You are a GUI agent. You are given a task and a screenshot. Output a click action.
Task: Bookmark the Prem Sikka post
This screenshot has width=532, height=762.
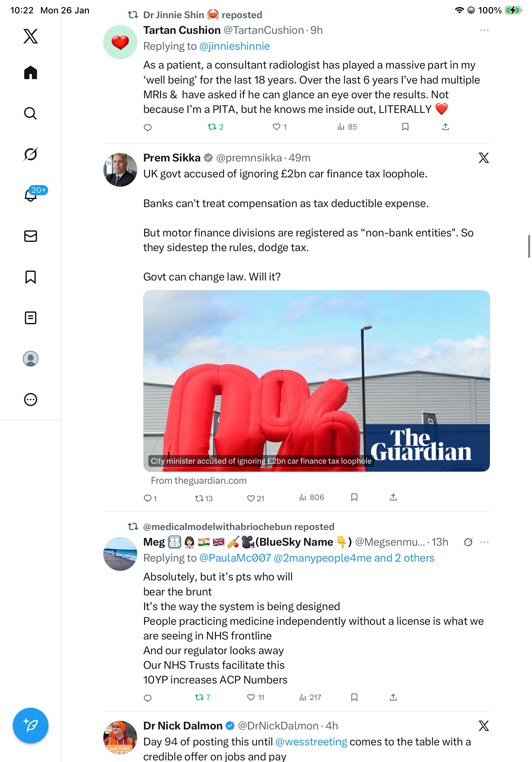point(354,497)
